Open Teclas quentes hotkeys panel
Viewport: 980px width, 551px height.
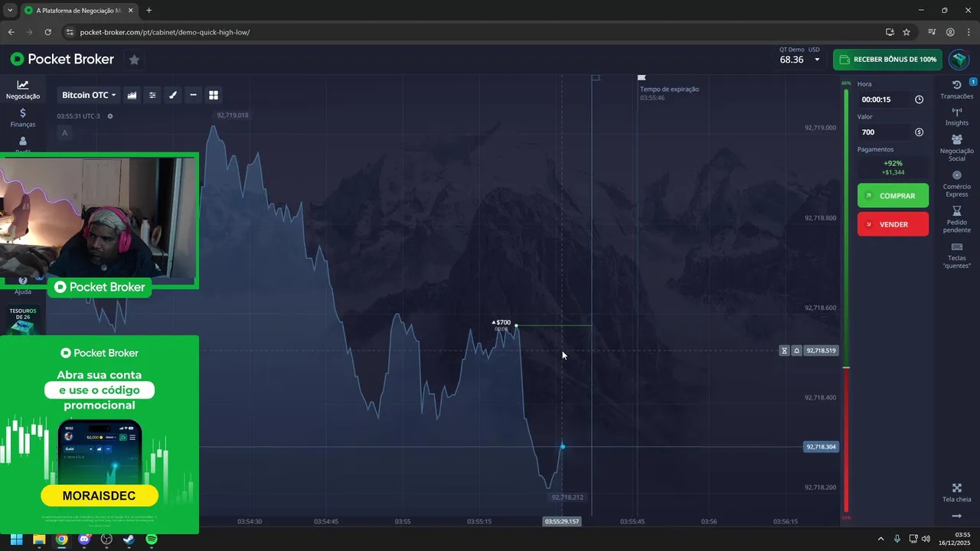click(957, 256)
